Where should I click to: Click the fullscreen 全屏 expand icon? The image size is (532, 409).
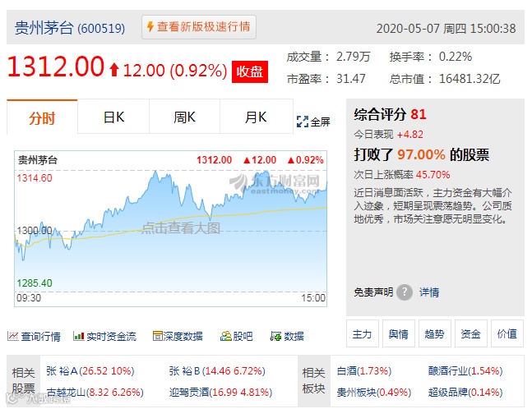302,122
